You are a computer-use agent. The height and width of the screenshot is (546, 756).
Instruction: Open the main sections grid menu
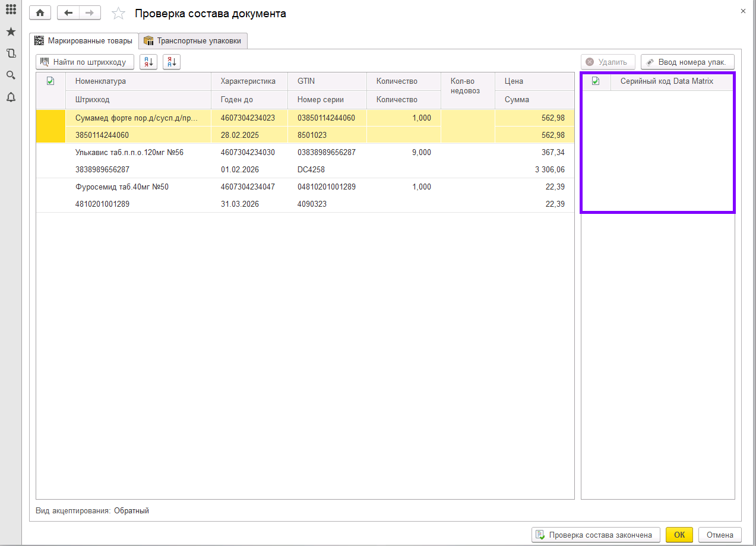click(11, 10)
